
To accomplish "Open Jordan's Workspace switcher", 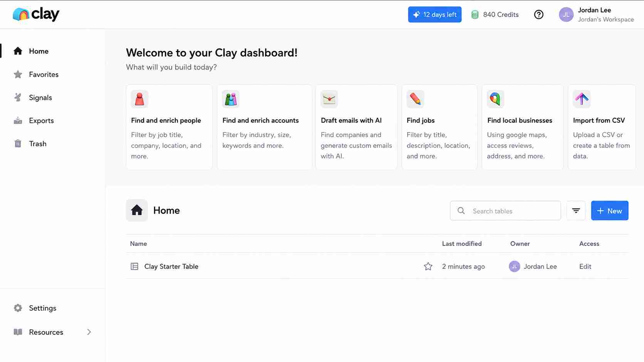I will click(x=605, y=20).
